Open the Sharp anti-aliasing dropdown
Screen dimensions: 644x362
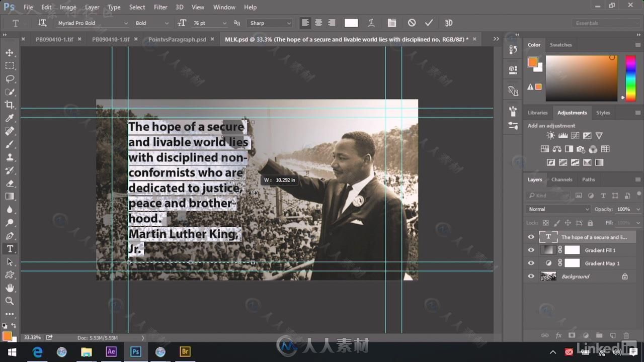coord(270,23)
